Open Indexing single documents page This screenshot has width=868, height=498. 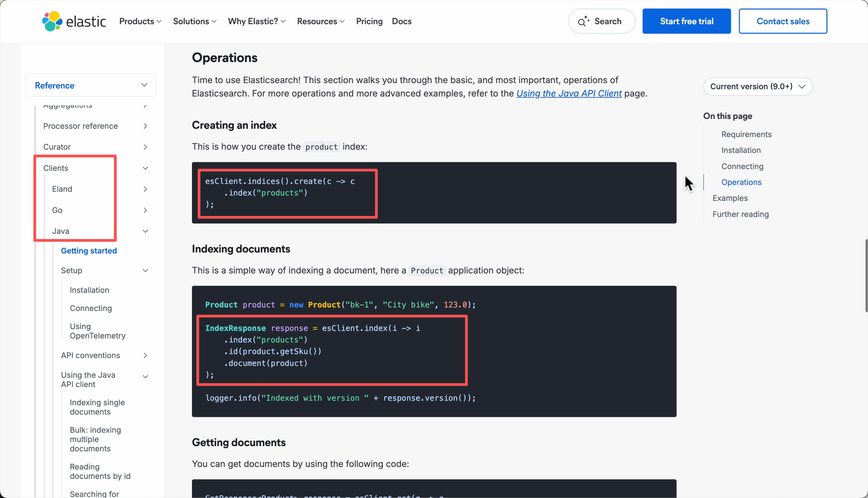click(97, 407)
